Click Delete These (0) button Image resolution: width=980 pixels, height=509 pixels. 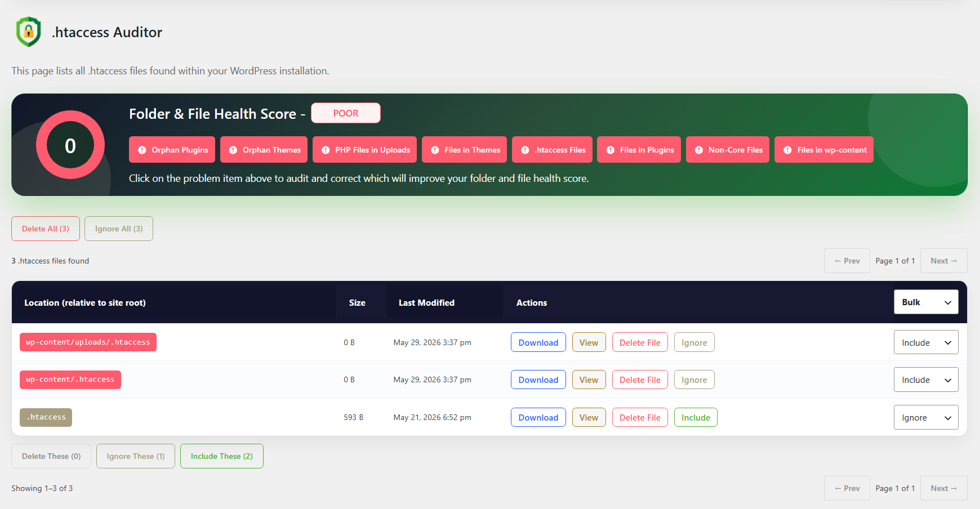click(51, 456)
